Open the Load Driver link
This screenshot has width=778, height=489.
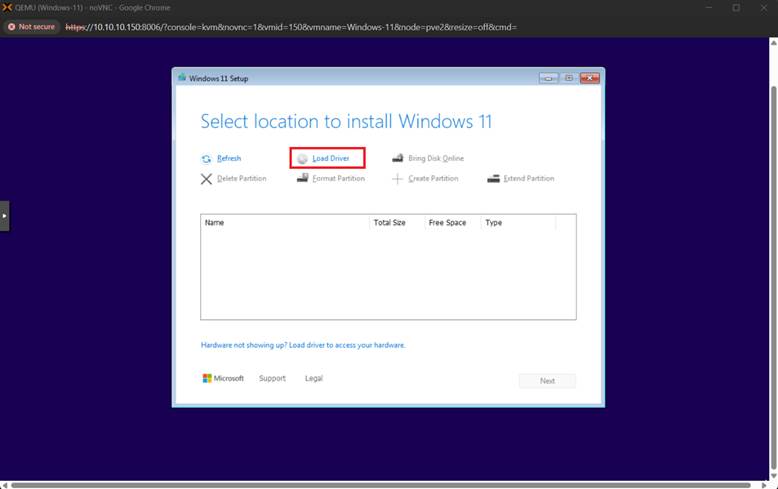(x=331, y=159)
